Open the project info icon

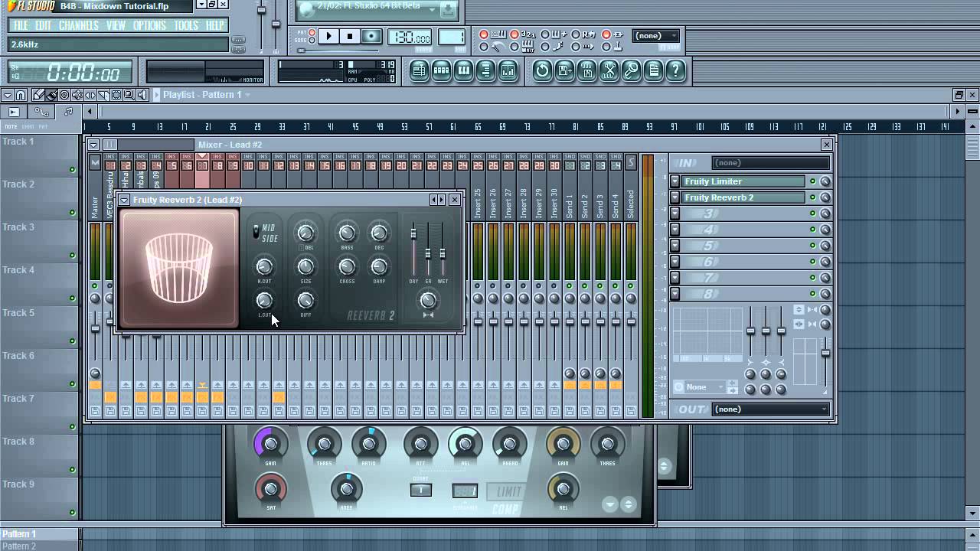[653, 71]
